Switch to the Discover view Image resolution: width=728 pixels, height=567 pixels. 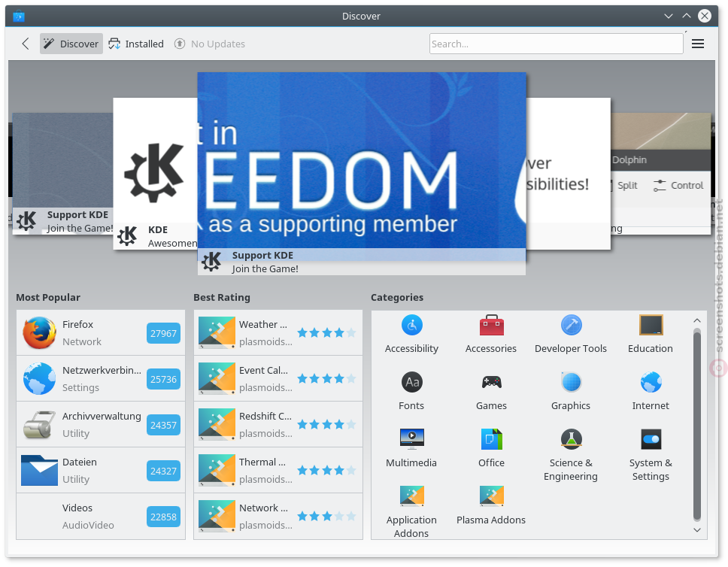click(x=71, y=44)
